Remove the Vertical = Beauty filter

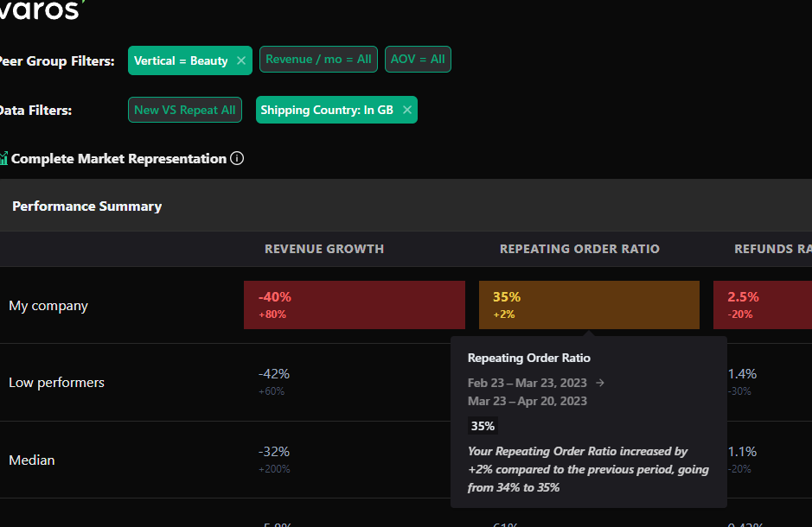click(x=241, y=60)
